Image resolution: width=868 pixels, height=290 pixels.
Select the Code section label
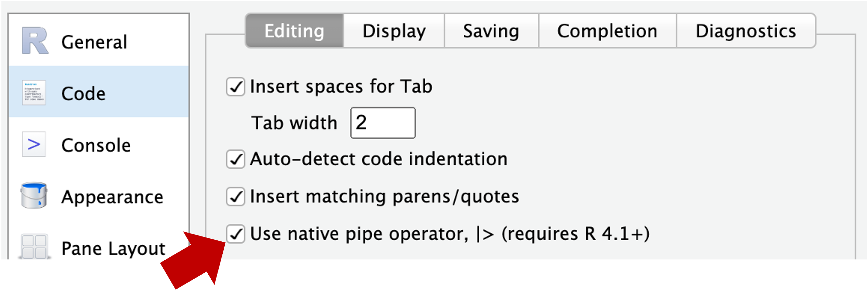pyautogui.click(x=83, y=94)
